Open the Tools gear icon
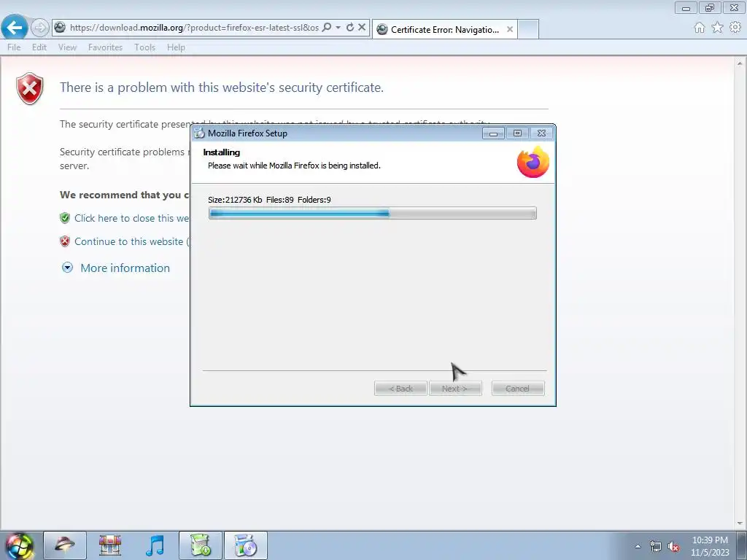747x560 pixels. point(735,28)
